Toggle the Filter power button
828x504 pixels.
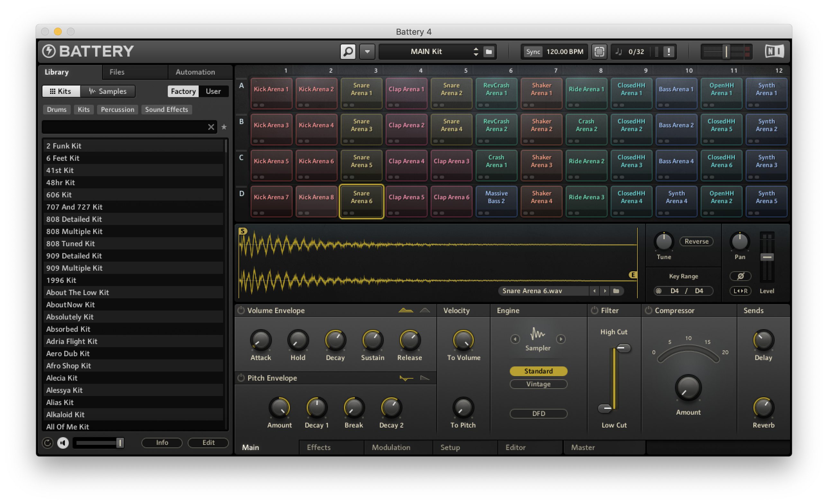pyautogui.click(x=594, y=310)
